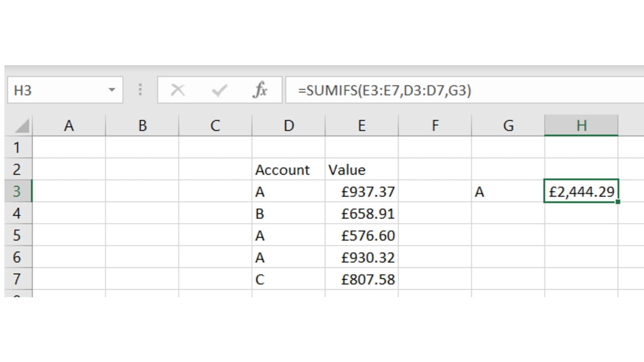Click the SUMIFS formula in formula bar
644x362 pixels.
coord(384,90)
